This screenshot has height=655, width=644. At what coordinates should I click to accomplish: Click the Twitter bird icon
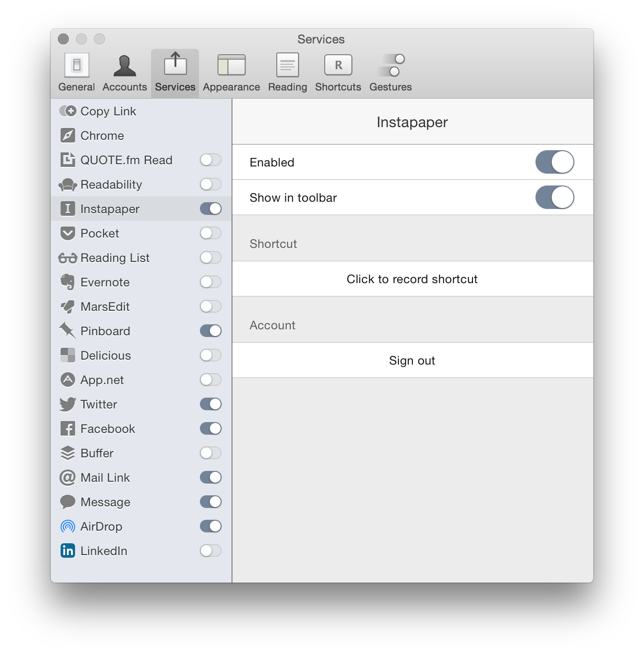[68, 404]
